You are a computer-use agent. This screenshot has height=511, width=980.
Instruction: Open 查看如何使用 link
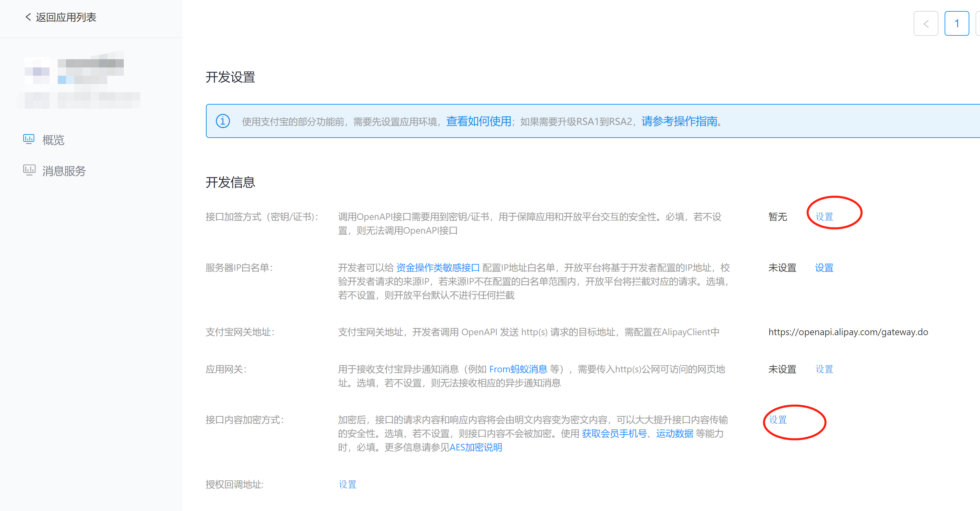(x=478, y=121)
